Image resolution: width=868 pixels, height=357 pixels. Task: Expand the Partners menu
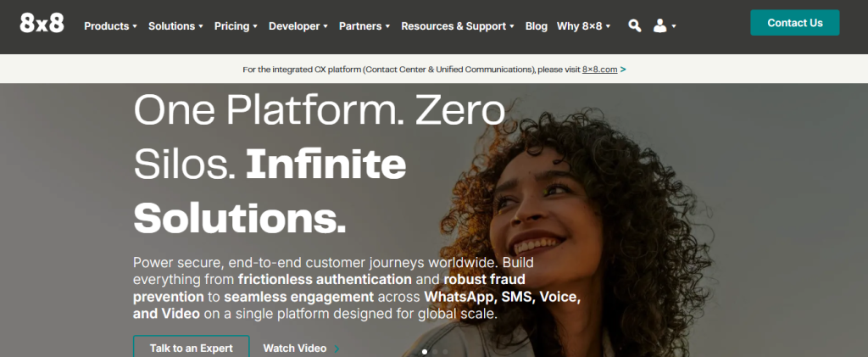[x=364, y=26]
